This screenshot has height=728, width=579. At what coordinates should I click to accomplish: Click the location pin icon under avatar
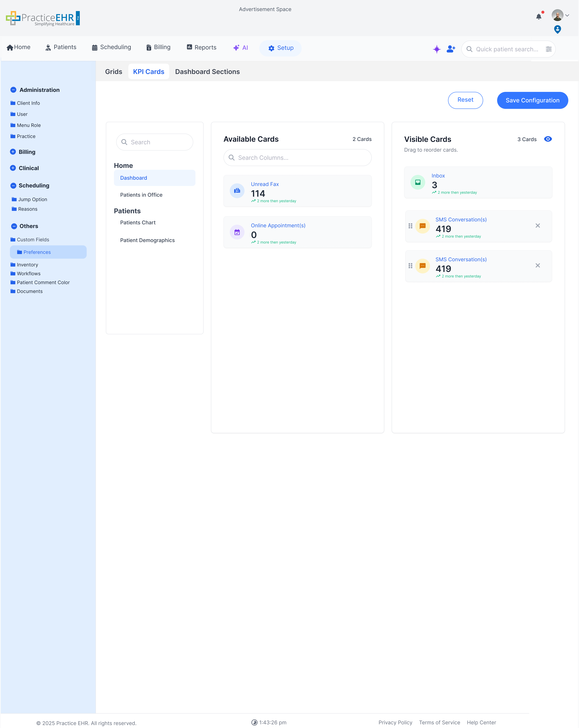click(557, 29)
